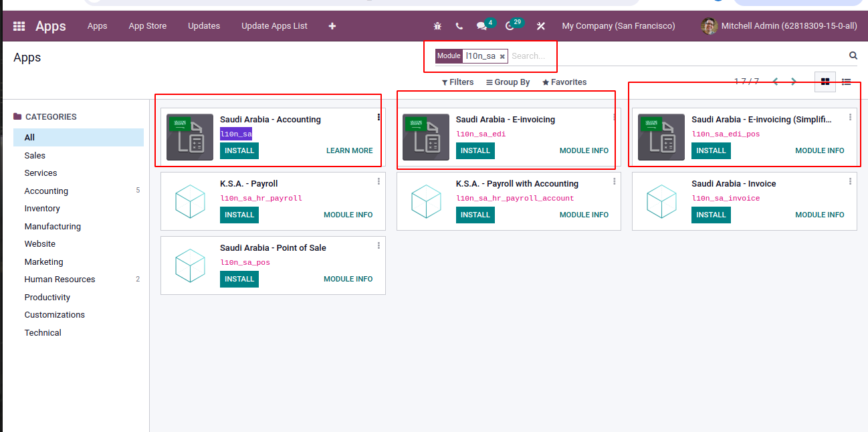Select the Sales category
The width and height of the screenshot is (868, 432).
coord(79,155)
